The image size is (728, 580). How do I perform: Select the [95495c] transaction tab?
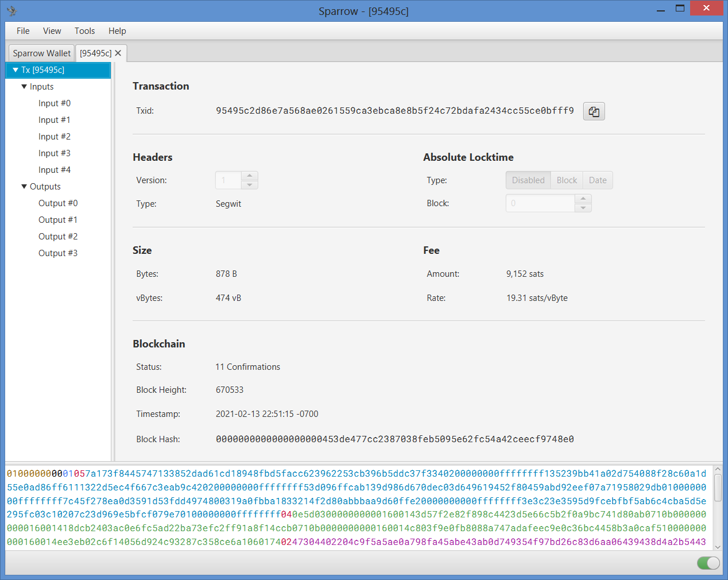click(x=95, y=53)
